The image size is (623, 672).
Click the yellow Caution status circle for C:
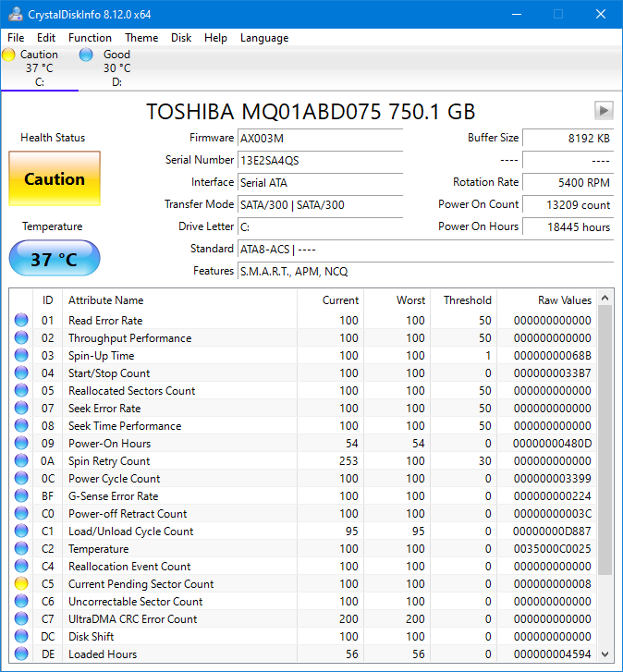pyautogui.click(x=8, y=55)
